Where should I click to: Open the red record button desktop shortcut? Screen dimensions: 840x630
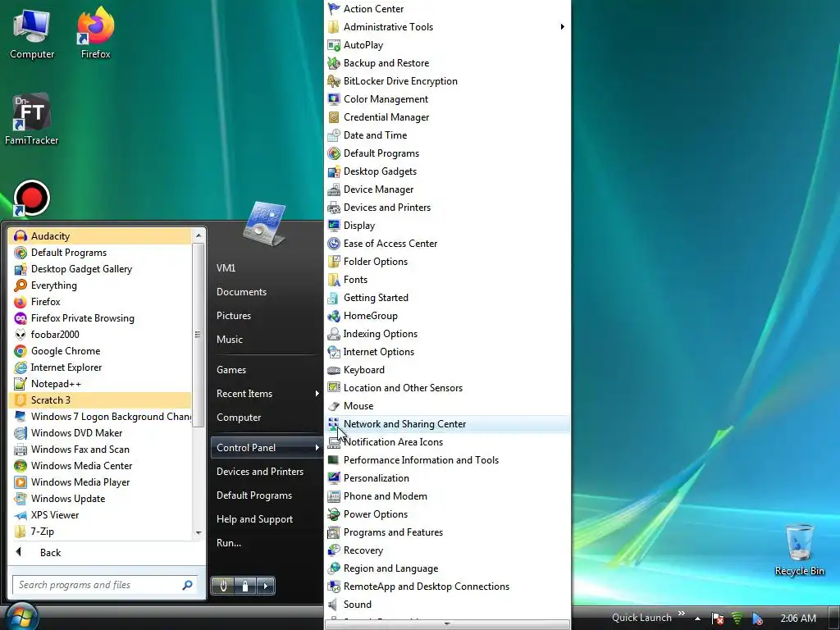32,199
